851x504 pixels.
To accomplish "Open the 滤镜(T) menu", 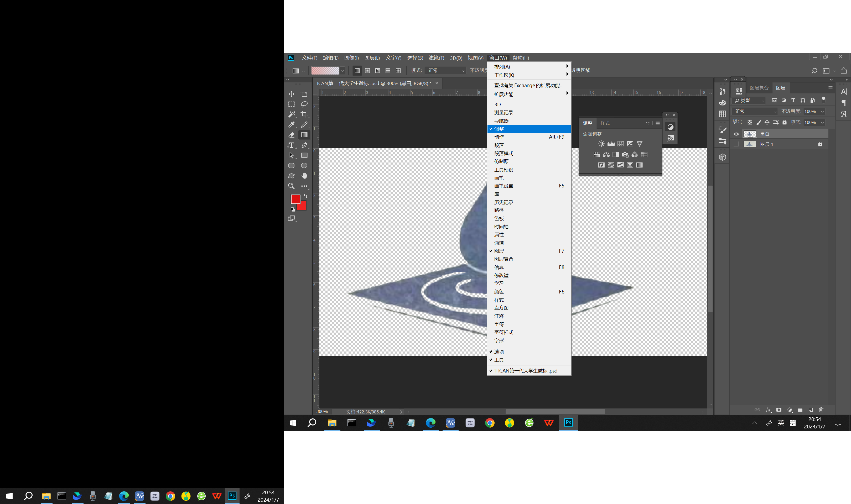I will 436,58.
